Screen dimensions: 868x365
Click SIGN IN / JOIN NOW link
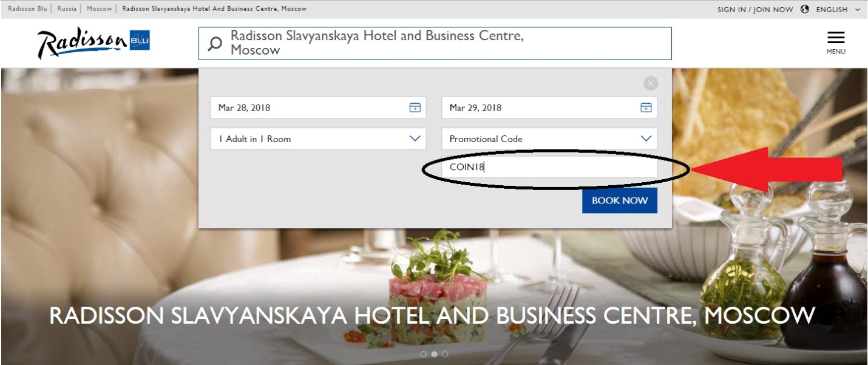click(755, 9)
